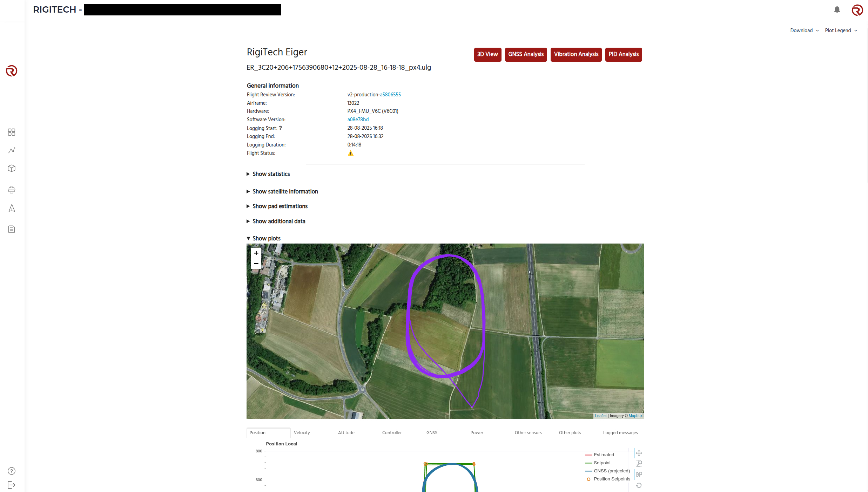This screenshot has width=868, height=492.
Task: Click the log filename ER_3C20 text
Action: click(339, 67)
